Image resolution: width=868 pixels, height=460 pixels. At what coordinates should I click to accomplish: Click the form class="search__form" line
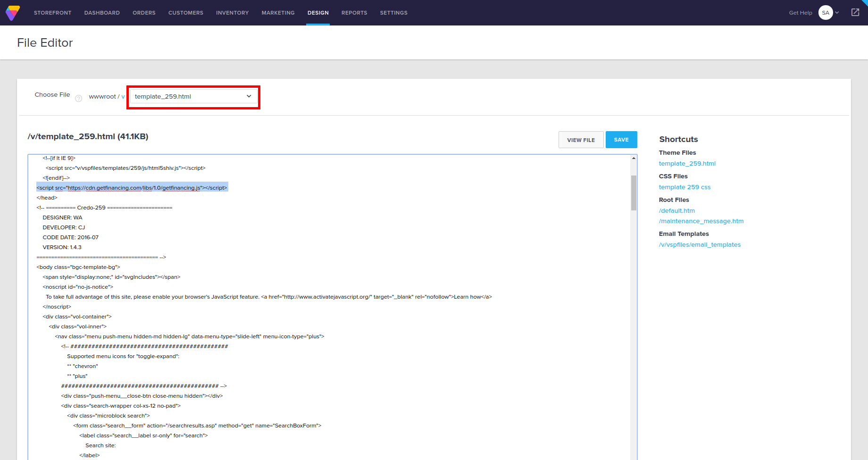pos(197,426)
